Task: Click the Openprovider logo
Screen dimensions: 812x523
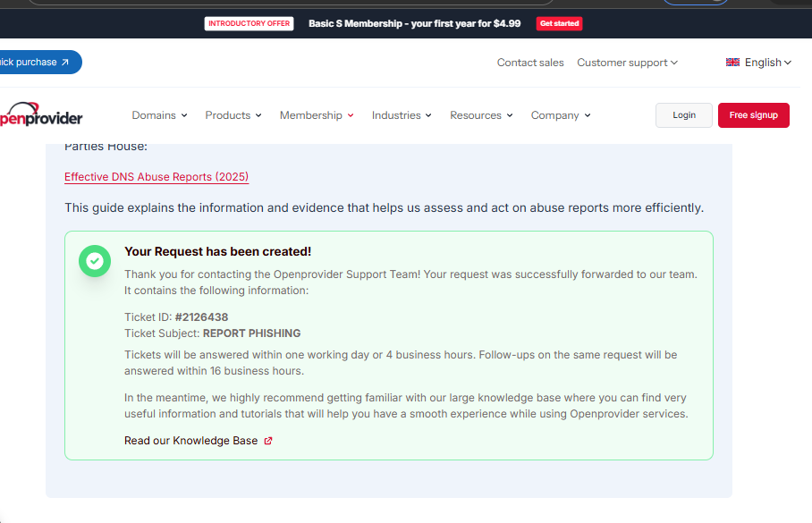Action: point(40,114)
